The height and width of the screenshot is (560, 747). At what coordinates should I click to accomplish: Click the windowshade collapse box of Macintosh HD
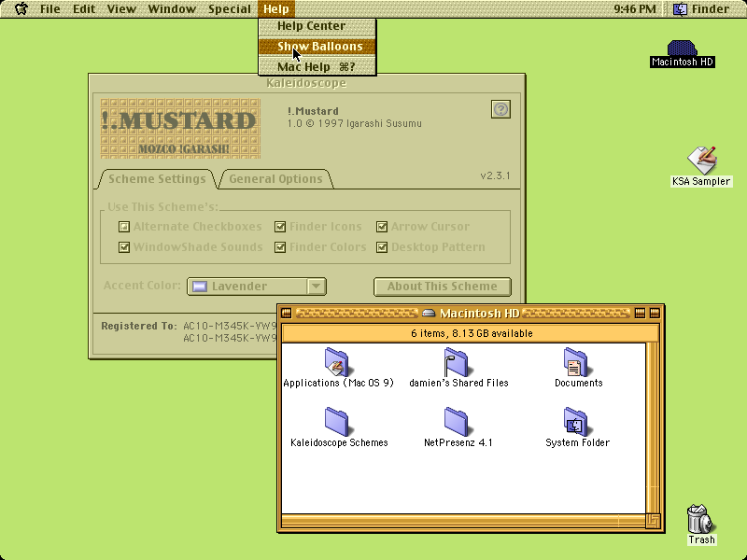[x=655, y=313]
